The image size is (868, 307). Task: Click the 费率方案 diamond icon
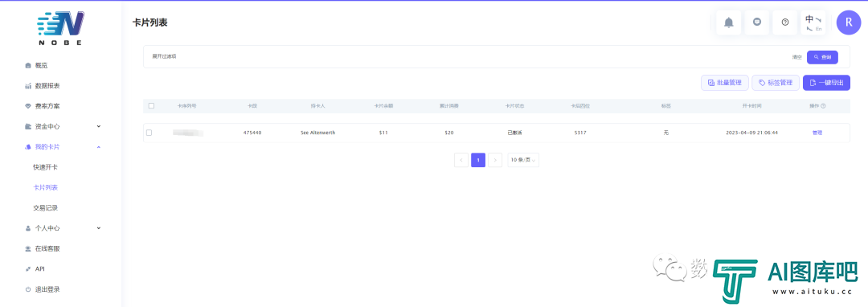click(28, 106)
